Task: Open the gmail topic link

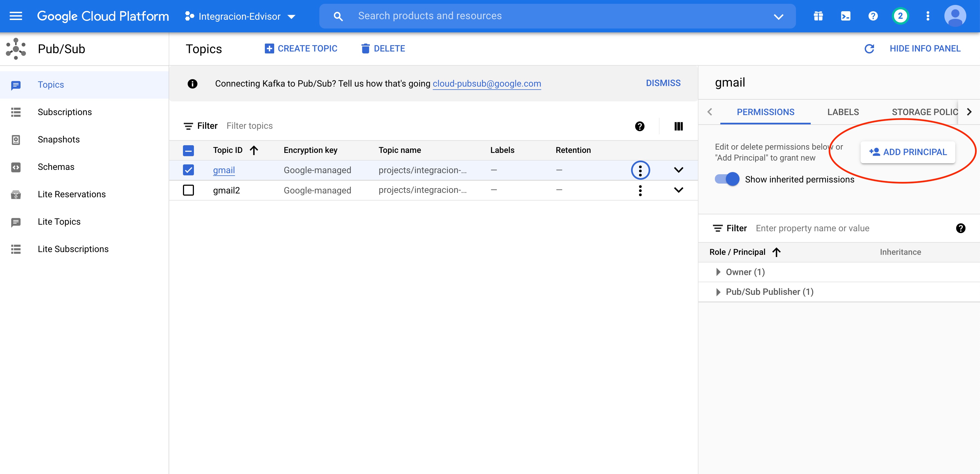Action: click(x=224, y=170)
